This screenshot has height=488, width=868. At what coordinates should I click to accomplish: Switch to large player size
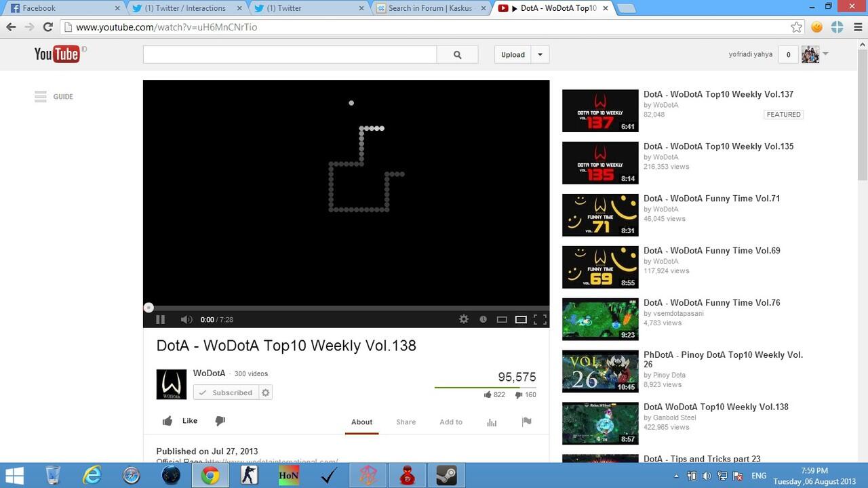coord(521,319)
